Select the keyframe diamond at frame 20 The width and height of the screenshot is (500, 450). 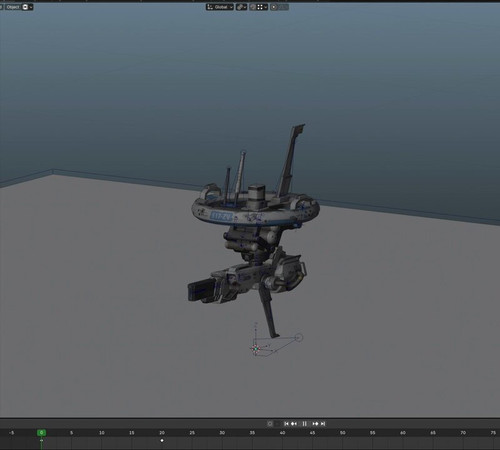pyautogui.click(x=162, y=441)
